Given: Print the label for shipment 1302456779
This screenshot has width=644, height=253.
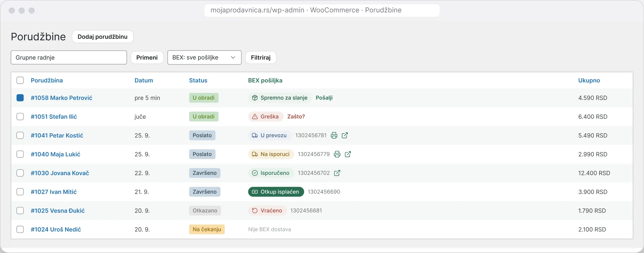Looking at the screenshot, I should click(337, 154).
